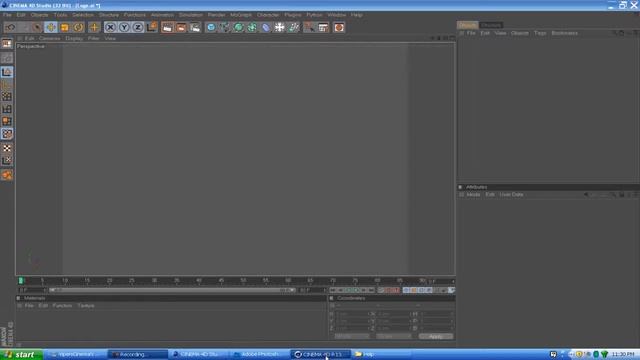Click the white scene environment icon

pos(280,27)
